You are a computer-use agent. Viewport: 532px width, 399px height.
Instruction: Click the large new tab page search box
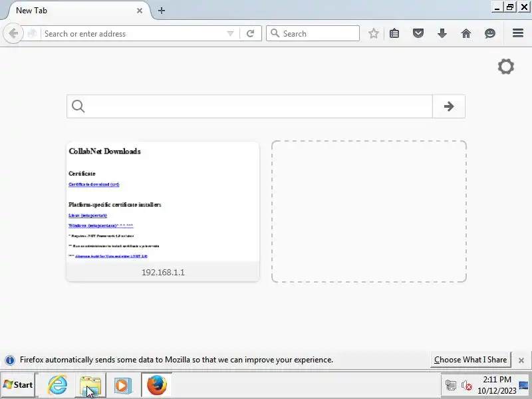coord(249,106)
